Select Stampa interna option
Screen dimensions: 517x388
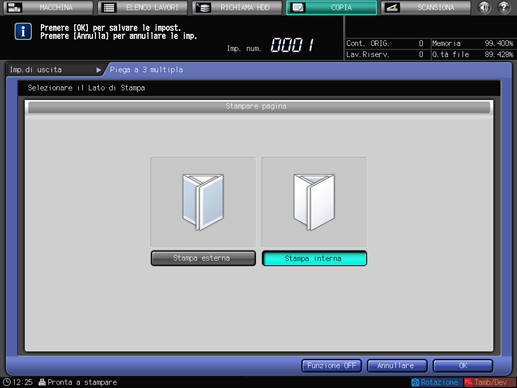point(314,258)
